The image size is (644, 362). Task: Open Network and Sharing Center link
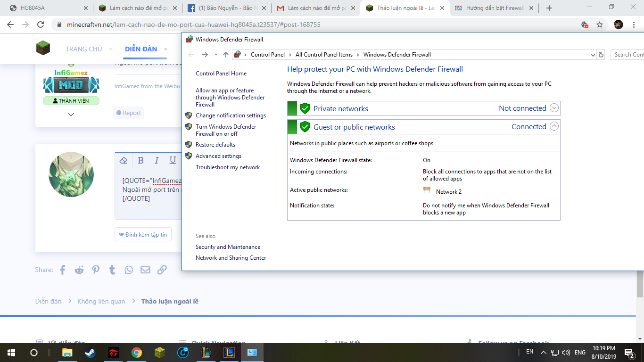click(231, 258)
